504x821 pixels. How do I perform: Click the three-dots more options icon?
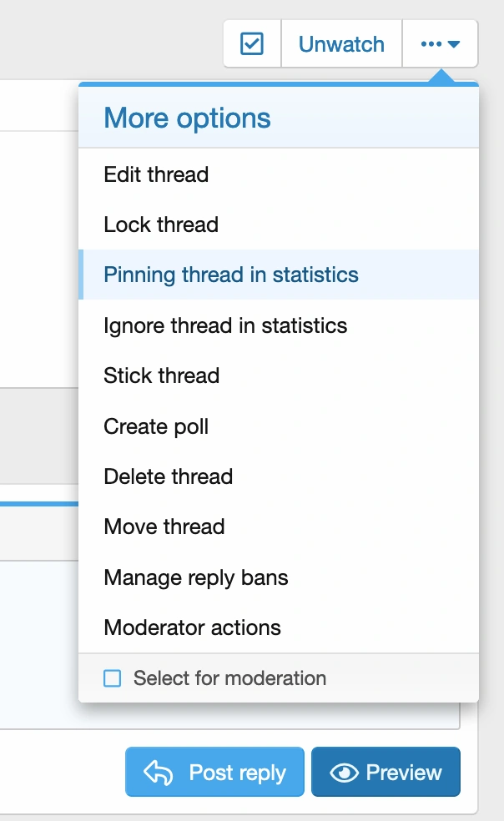pyautogui.click(x=431, y=44)
